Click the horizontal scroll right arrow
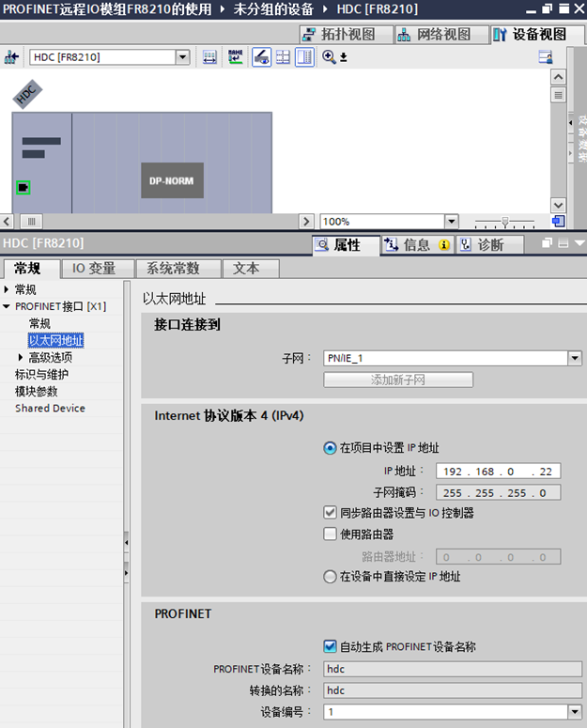Viewport: 587px width, 728px height. point(306,222)
